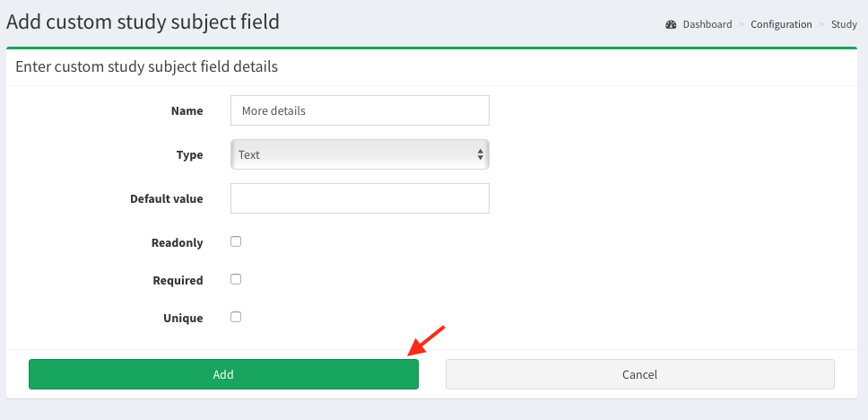Click the Readonly label text

point(178,242)
